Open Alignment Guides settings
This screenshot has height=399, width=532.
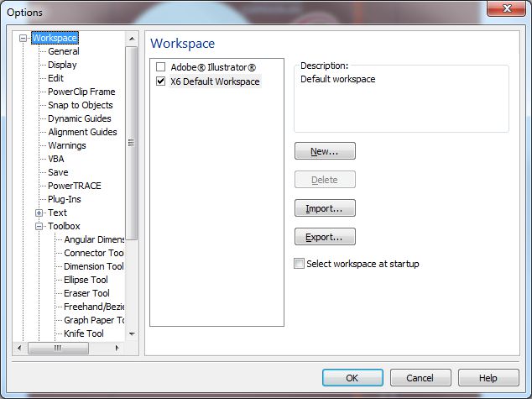point(82,132)
